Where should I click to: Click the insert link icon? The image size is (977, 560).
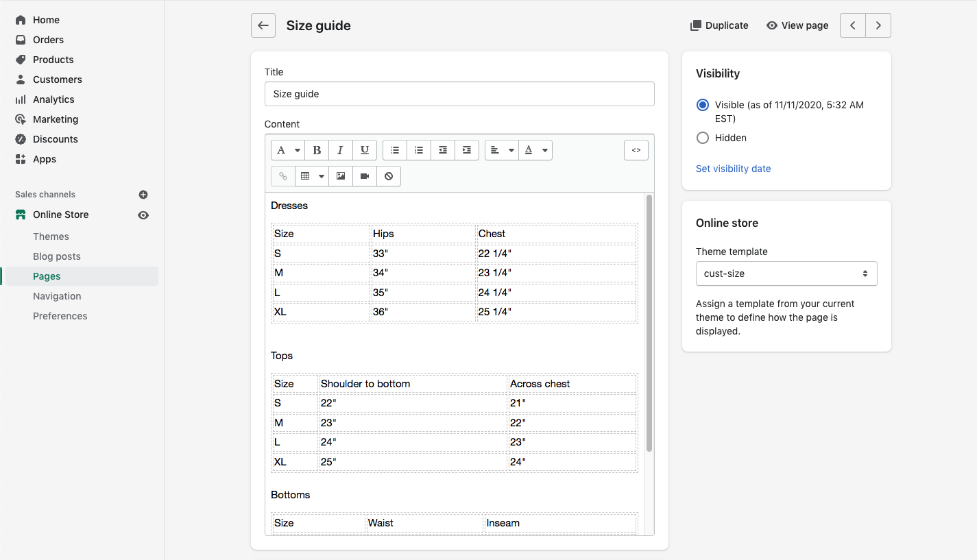[x=283, y=176]
